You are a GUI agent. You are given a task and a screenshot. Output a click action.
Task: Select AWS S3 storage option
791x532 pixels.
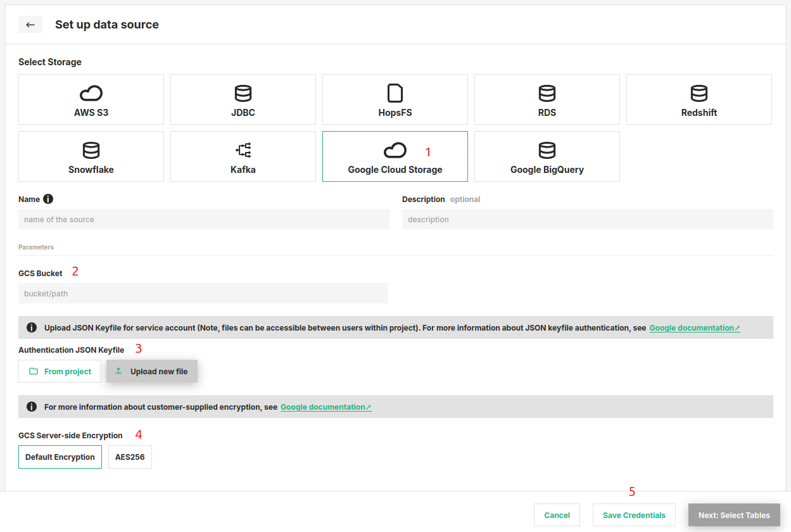pos(91,99)
